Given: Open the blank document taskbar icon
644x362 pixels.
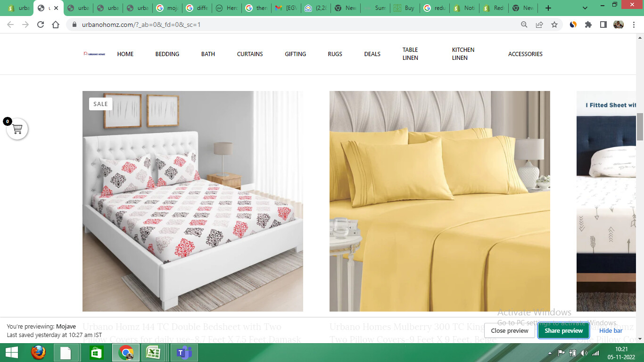Looking at the screenshot, I should coord(66,353).
